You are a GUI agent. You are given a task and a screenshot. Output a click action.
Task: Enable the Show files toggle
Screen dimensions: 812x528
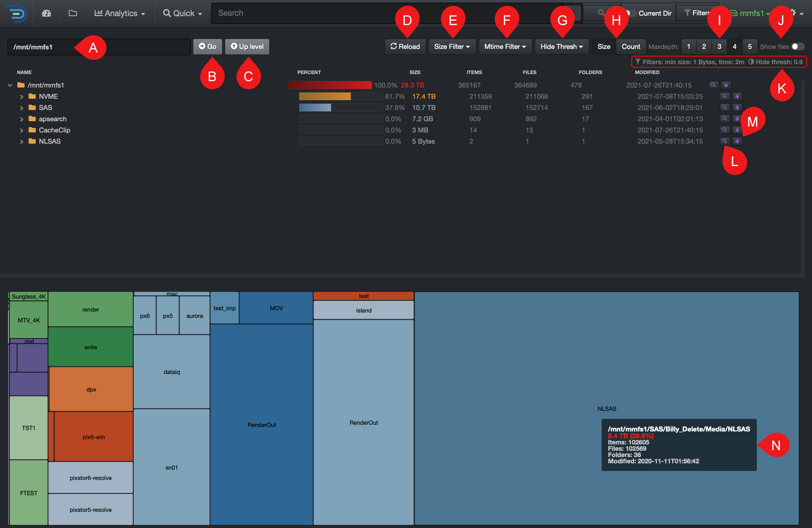point(798,46)
